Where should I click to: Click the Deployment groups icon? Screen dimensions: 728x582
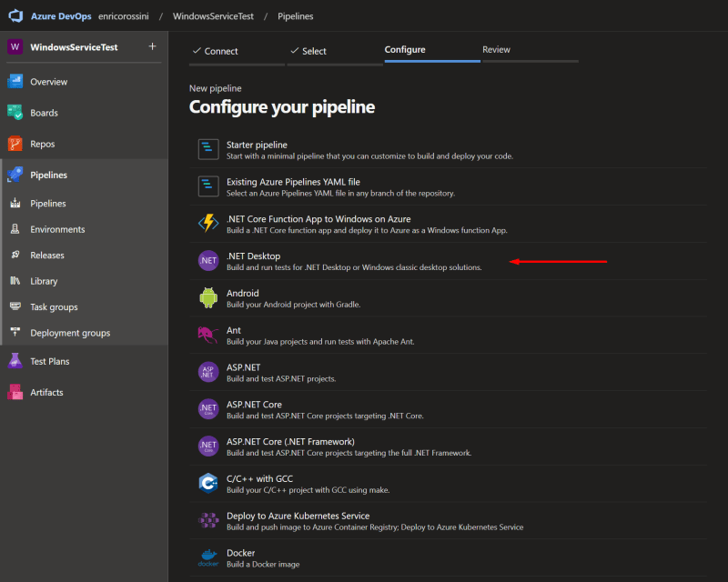(x=15, y=332)
